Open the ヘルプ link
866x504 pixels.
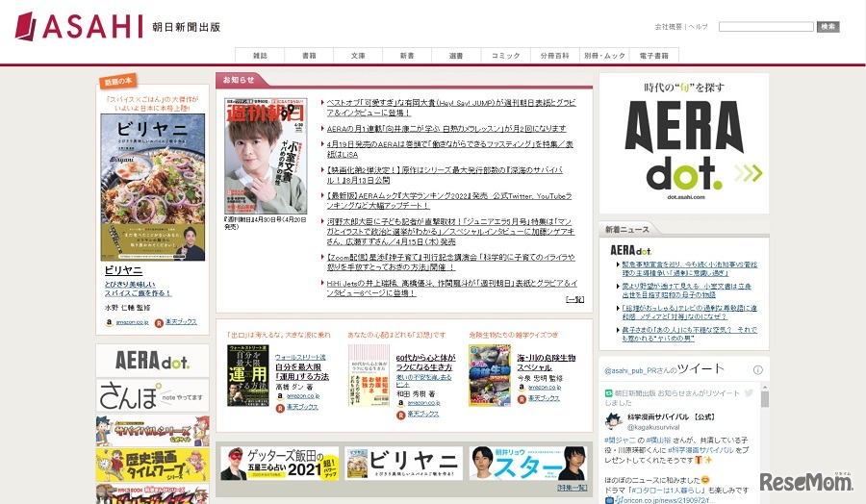click(698, 27)
